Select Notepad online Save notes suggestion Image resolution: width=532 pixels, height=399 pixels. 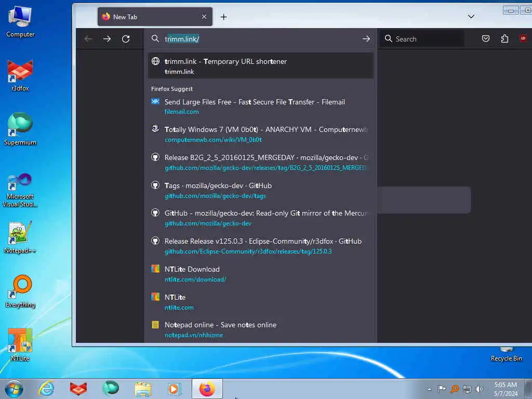coord(261,330)
